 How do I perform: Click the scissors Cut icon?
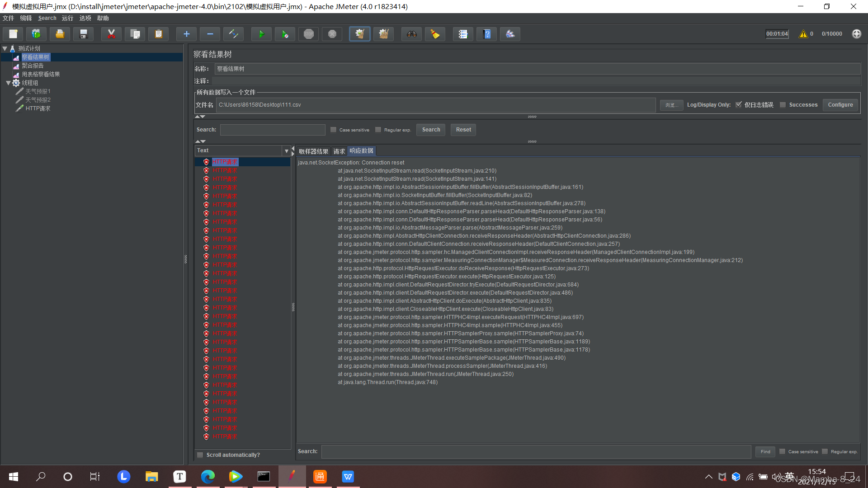[111, 34]
